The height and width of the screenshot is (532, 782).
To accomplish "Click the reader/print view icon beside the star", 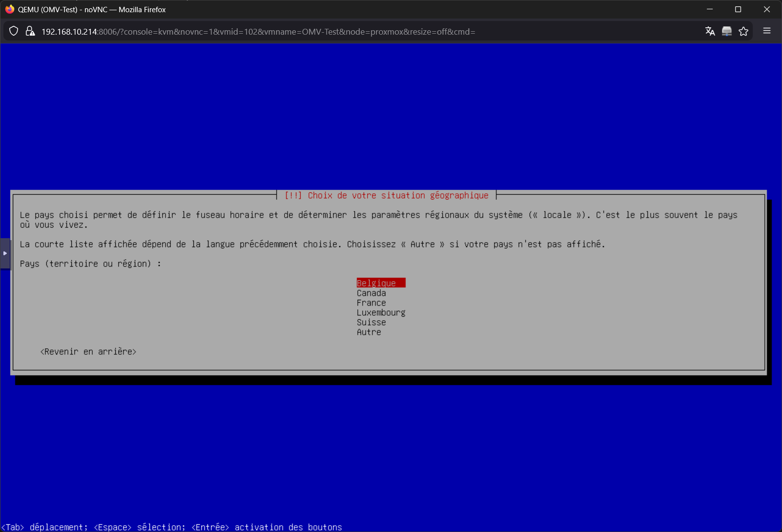I will pyautogui.click(x=727, y=31).
